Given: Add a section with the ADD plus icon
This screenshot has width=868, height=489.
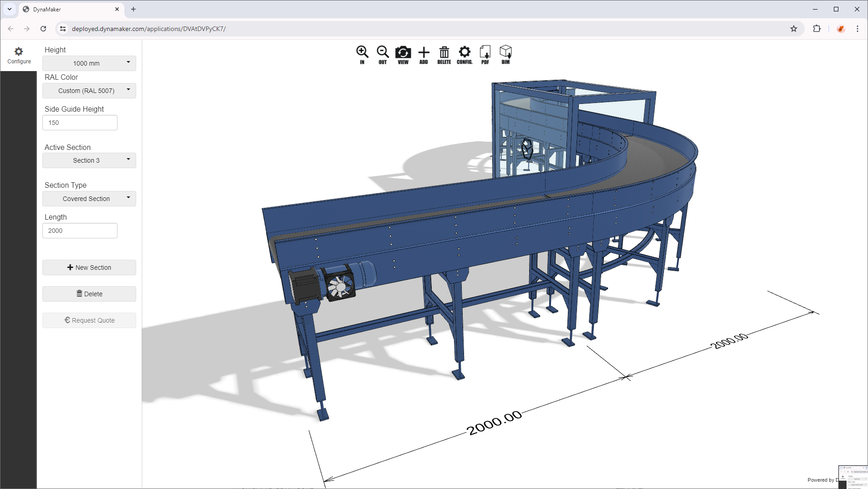Looking at the screenshot, I should tap(424, 55).
